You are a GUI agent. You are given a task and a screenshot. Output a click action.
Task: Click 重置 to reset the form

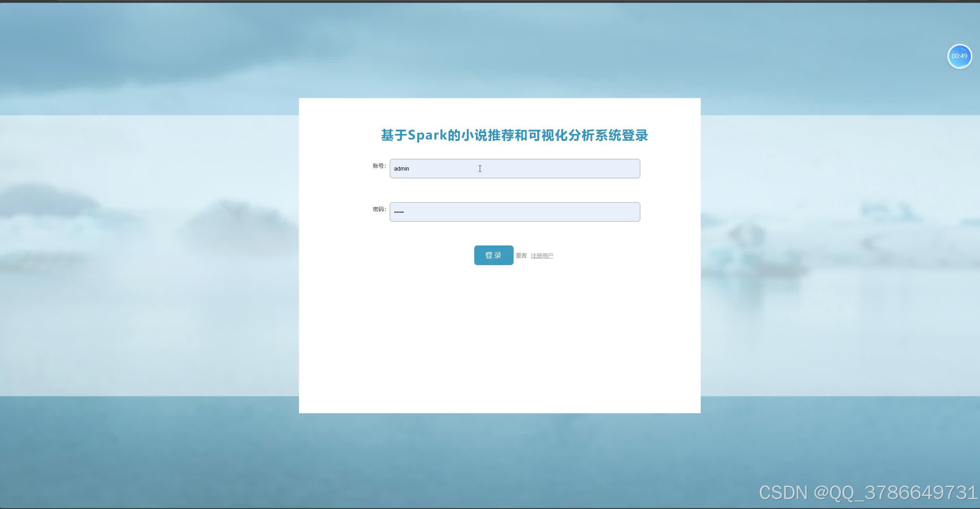[x=521, y=255]
